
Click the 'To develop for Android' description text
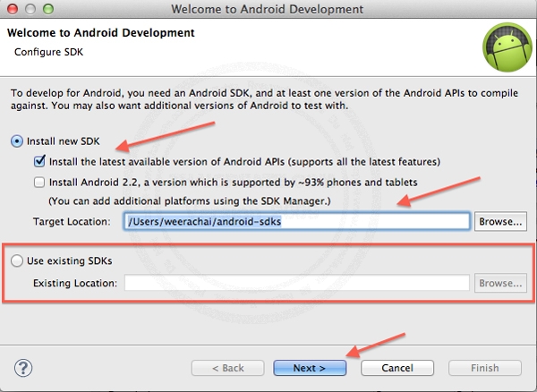click(264, 99)
